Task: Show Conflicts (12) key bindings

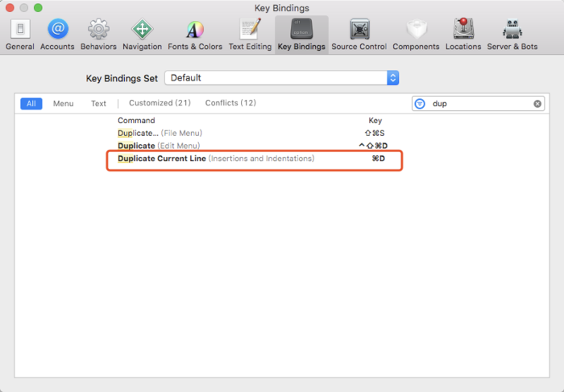Action: (230, 103)
